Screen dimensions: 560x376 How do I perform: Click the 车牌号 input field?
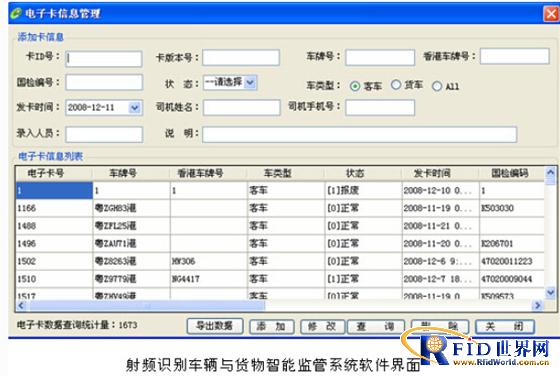coord(380,57)
